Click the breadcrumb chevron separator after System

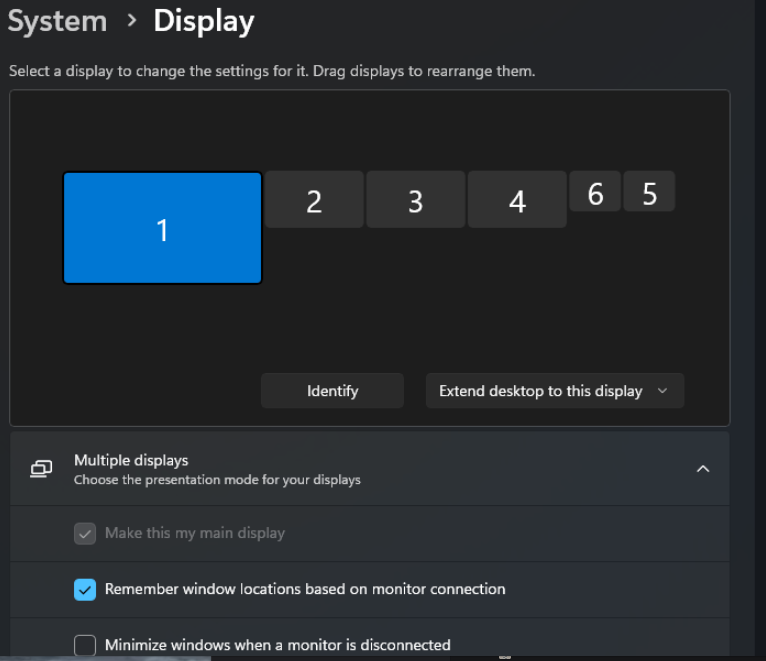click(x=131, y=21)
